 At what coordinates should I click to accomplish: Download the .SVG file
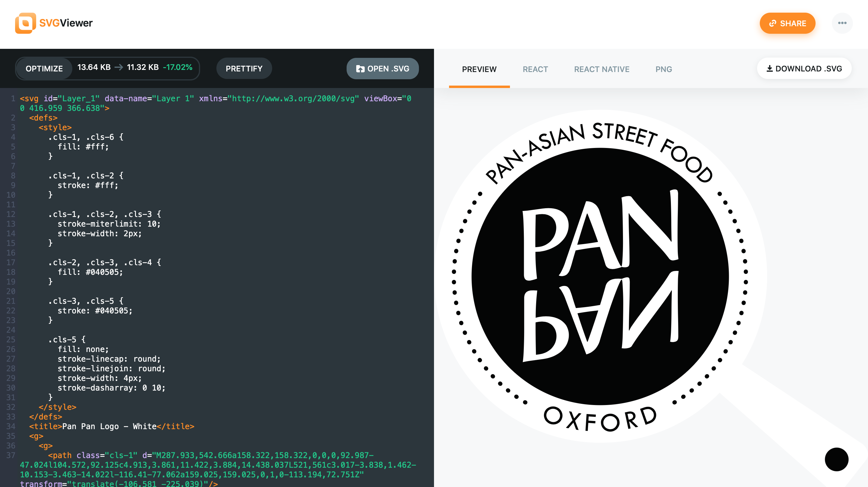click(804, 68)
